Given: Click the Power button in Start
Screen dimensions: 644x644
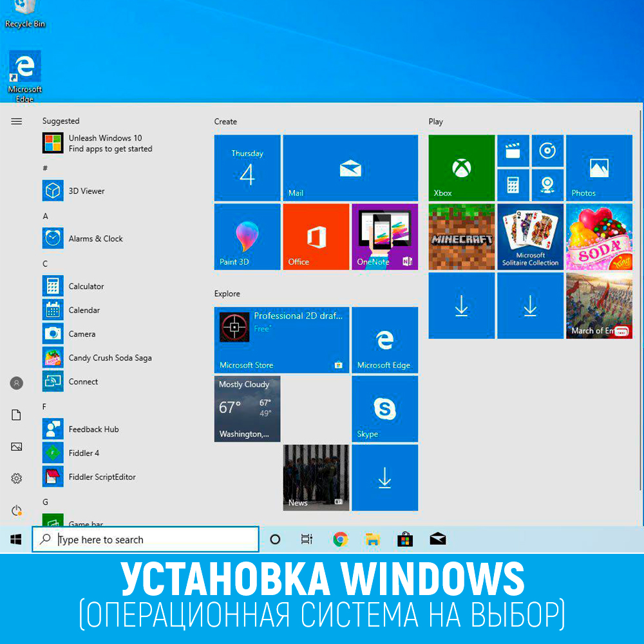Looking at the screenshot, I should pos(17,510).
